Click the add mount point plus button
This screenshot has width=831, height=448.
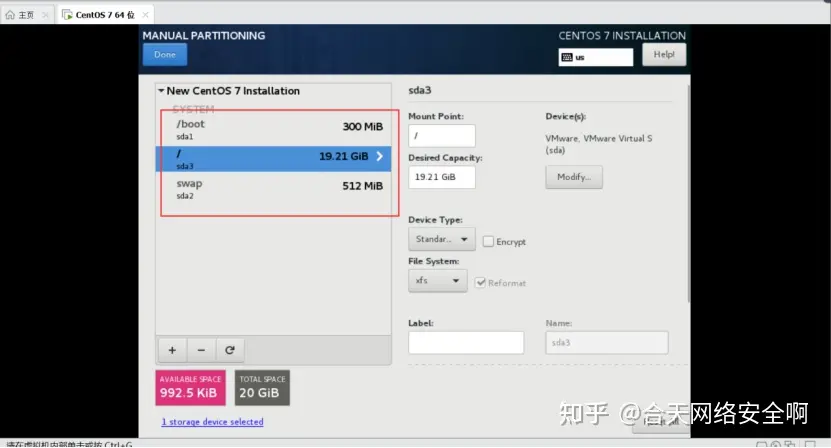[x=172, y=350]
